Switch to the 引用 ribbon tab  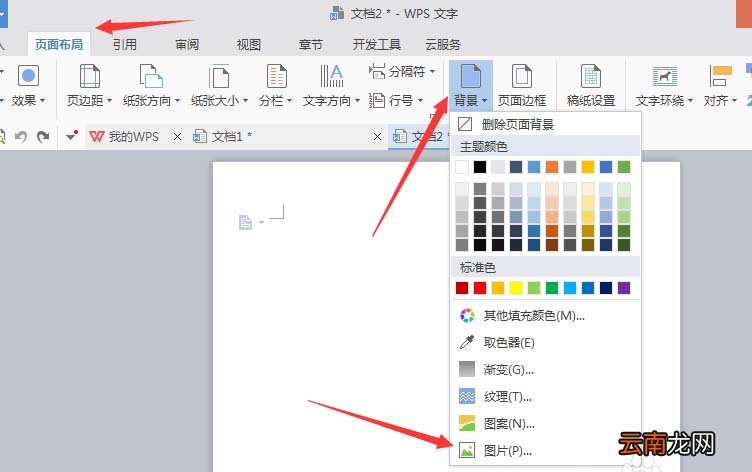pyautogui.click(x=125, y=45)
